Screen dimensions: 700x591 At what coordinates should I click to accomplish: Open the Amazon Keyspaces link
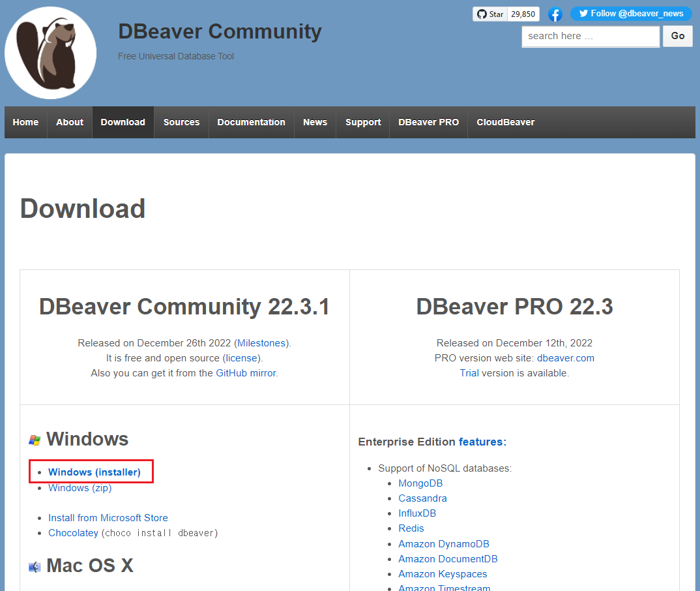coord(443,574)
